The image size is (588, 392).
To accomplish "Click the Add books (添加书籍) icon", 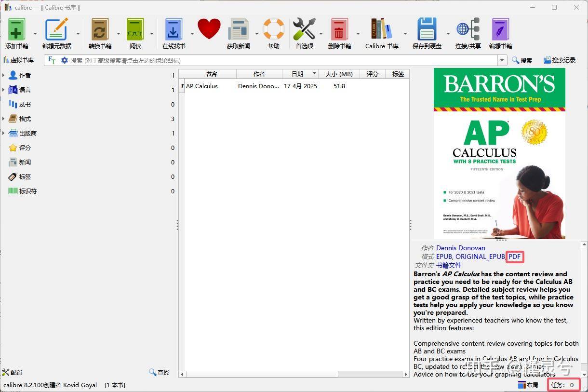I will tap(17, 29).
